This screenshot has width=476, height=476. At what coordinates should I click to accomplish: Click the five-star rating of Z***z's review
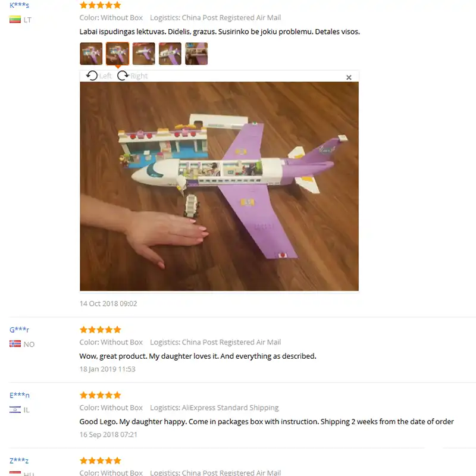[x=100, y=461]
